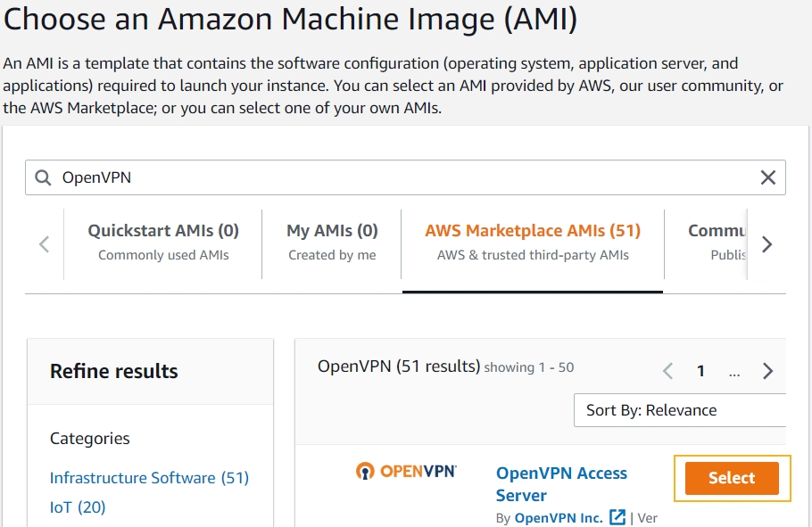The width and height of the screenshot is (812, 527).
Task: Select the OpenVPN Access Server AMI
Action: point(732,478)
